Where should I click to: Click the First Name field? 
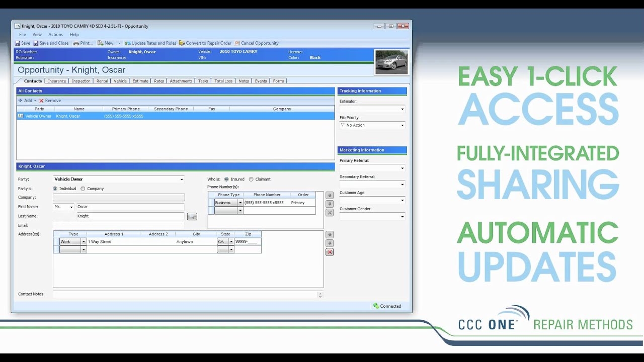pyautogui.click(x=130, y=207)
